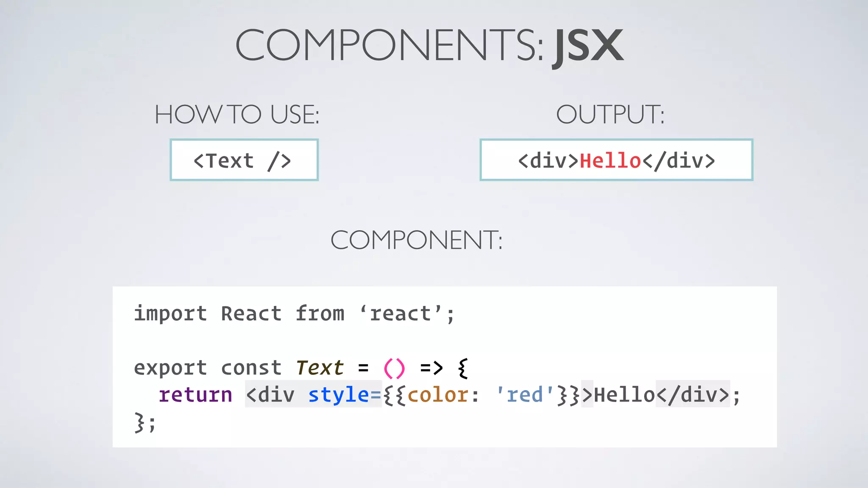This screenshot has width=868, height=488.
Task: Click the slide title 'COMPONENTS: JSX'
Action: (x=429, y=46)
